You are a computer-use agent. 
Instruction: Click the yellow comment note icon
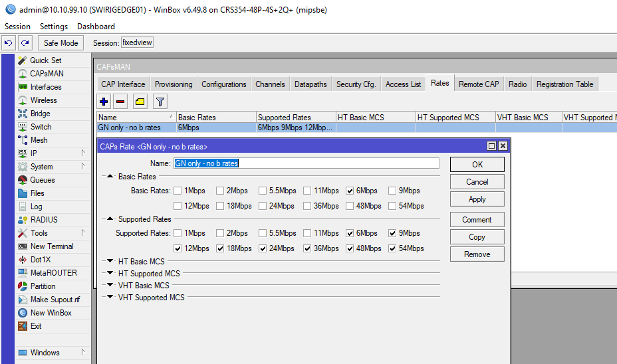click(140, 102)
